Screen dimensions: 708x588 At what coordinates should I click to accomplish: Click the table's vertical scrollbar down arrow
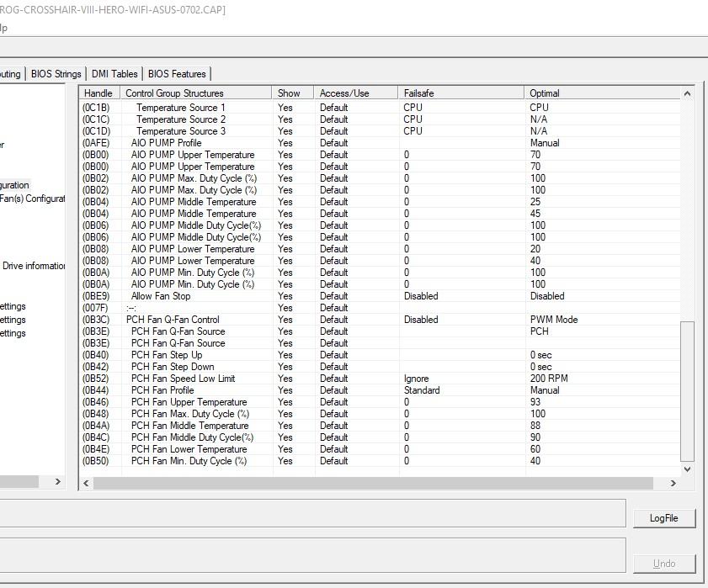(x=687, y=469)
